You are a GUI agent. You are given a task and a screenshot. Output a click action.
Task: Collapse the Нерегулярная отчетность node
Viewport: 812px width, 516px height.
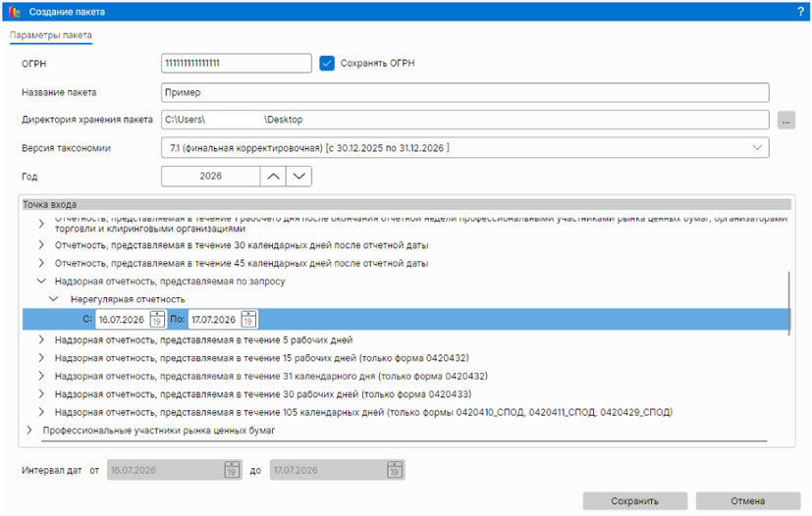click(57, 299)
